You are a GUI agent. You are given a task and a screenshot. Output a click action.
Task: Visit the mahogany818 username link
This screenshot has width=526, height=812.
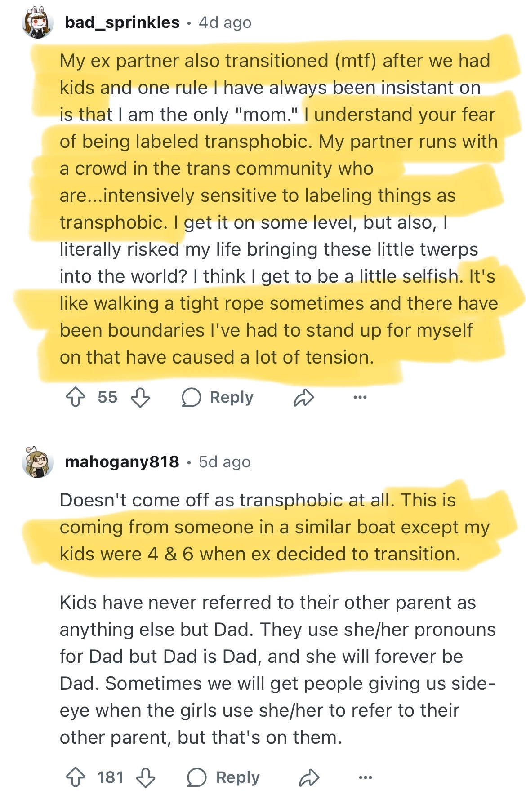(x=122, y=462)
